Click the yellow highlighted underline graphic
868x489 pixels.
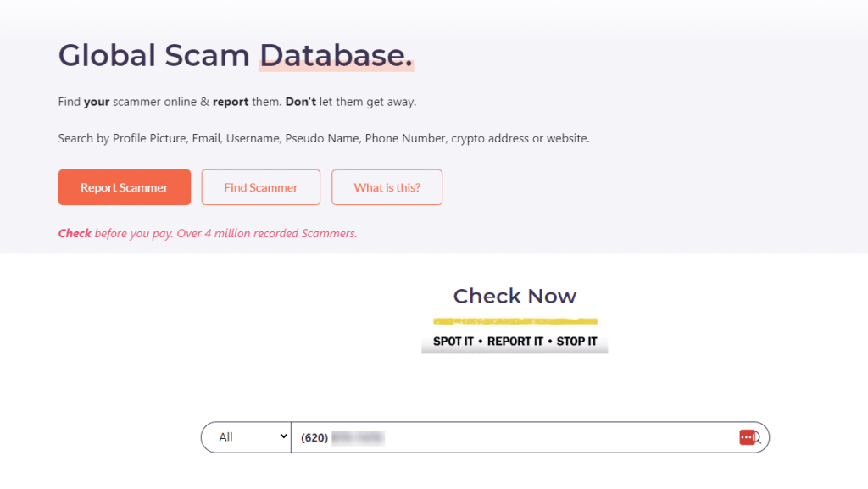coord(515,321)
